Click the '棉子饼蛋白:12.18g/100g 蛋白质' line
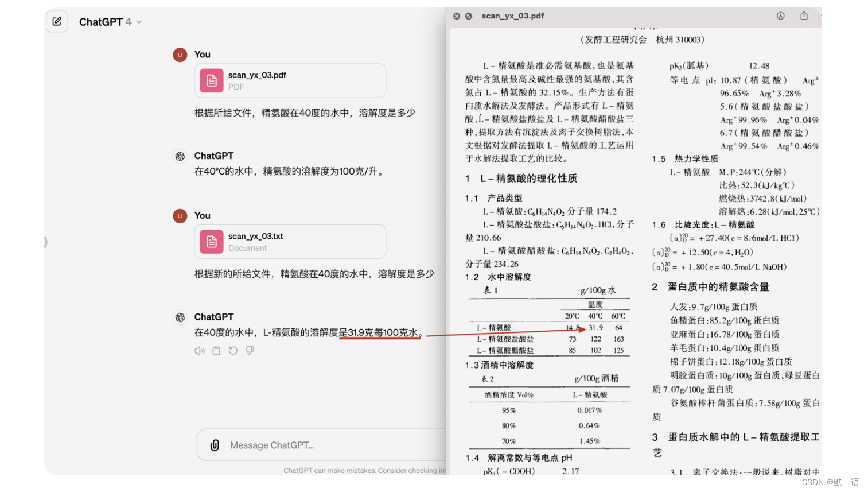868x492 pixels. pyautogui.click(x=731, y=362)
